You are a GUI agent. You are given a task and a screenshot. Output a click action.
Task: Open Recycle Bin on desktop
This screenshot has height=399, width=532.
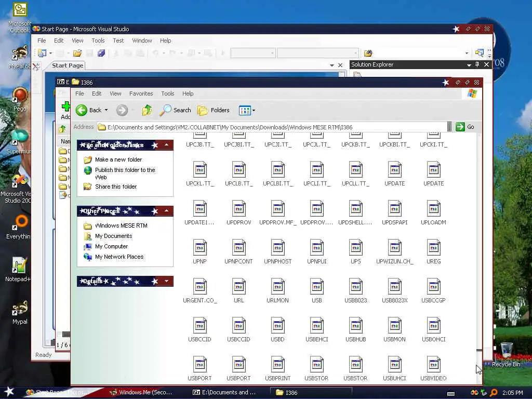[x=506, y=355]
